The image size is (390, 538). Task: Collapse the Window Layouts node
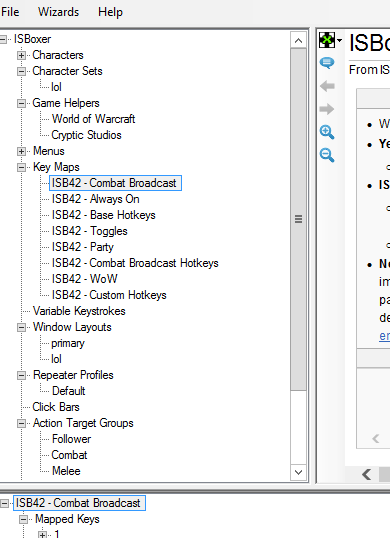pos(22,327)
